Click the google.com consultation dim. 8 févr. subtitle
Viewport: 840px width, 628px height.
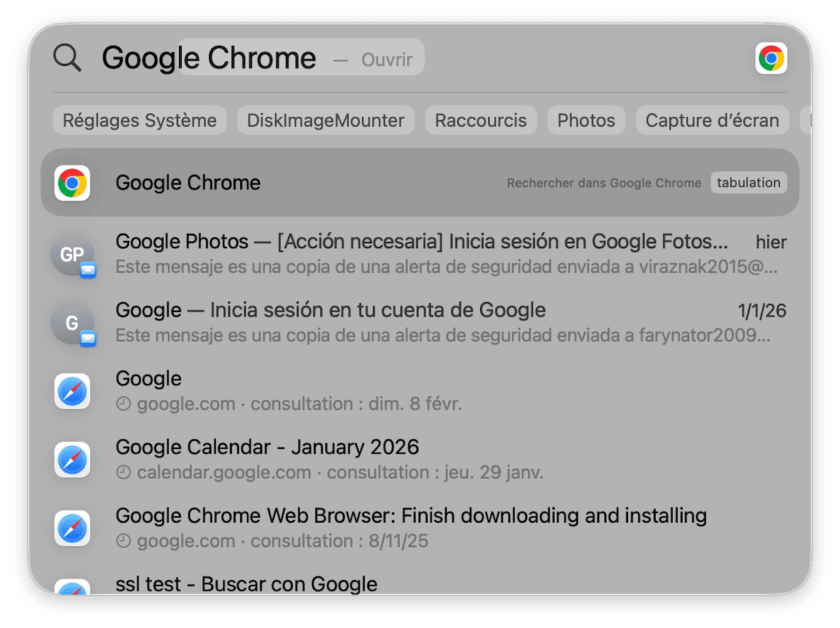pos(300,404)
